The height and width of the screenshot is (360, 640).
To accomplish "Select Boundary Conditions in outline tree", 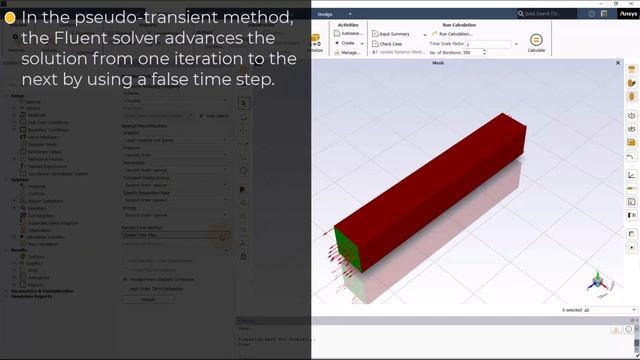I will point(48,130).
